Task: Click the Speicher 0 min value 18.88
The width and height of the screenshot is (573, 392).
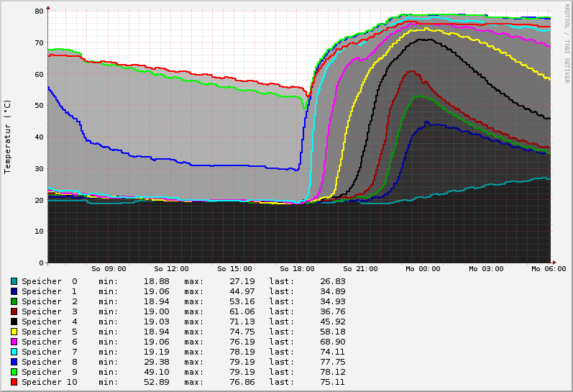Action: (x=156, y=281)
